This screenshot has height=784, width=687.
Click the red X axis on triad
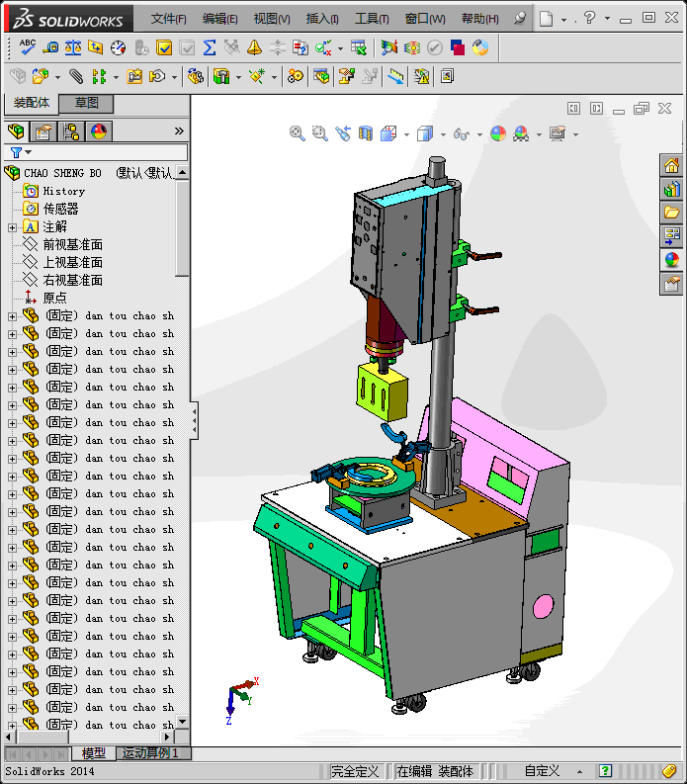click(245, 684)
